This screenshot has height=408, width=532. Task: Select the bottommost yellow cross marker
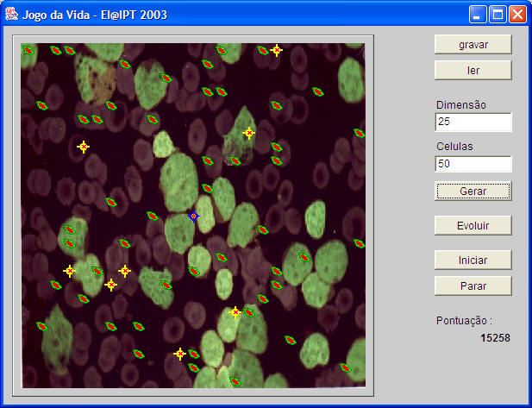pos(180,354)
